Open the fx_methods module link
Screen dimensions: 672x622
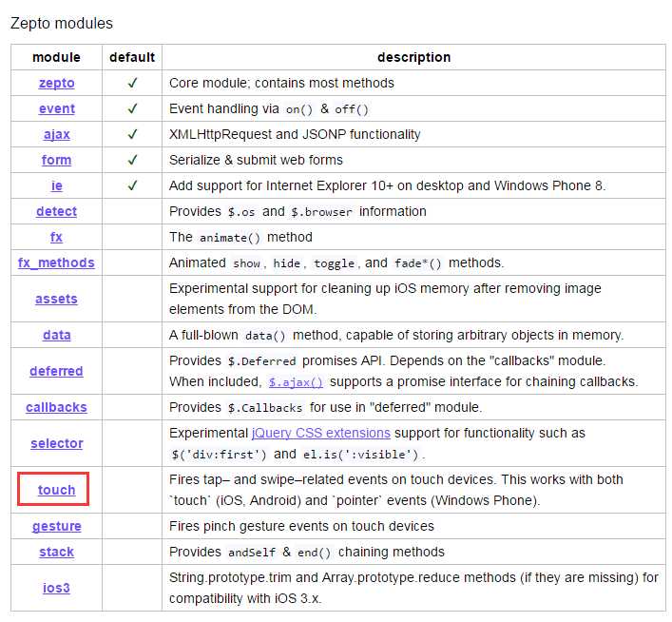pos(56,262)
